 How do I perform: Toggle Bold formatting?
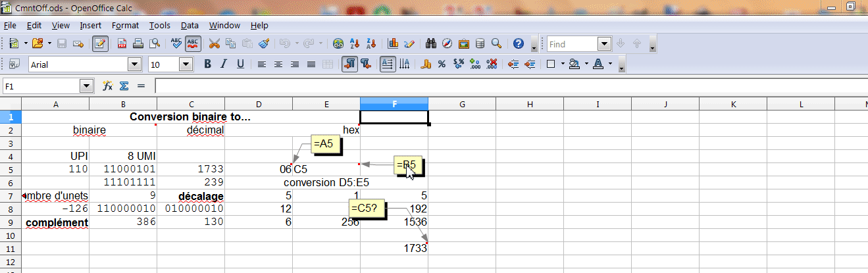point(207,64)
